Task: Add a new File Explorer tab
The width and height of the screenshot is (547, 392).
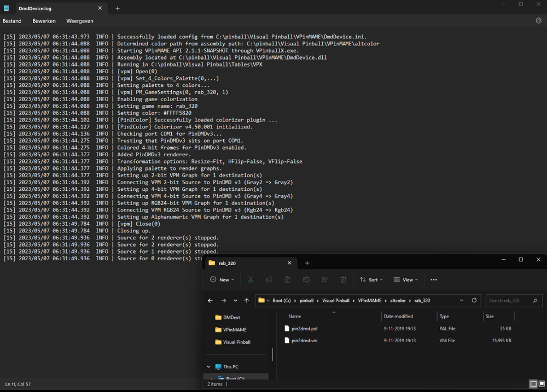Action: [x=307, y=263]
